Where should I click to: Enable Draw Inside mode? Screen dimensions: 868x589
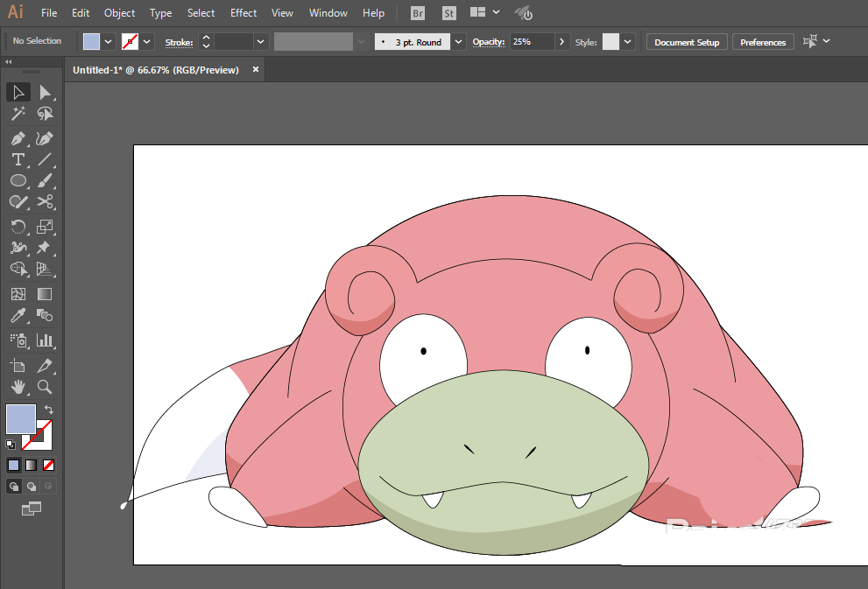49,486
